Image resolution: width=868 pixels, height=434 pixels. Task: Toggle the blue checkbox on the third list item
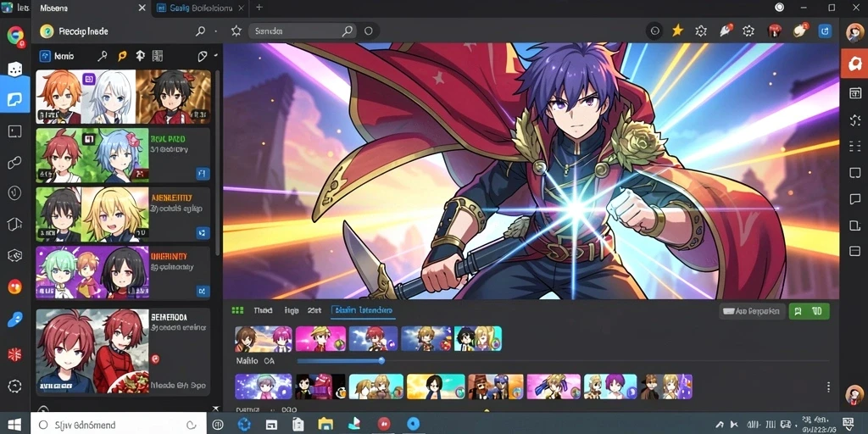202,232
